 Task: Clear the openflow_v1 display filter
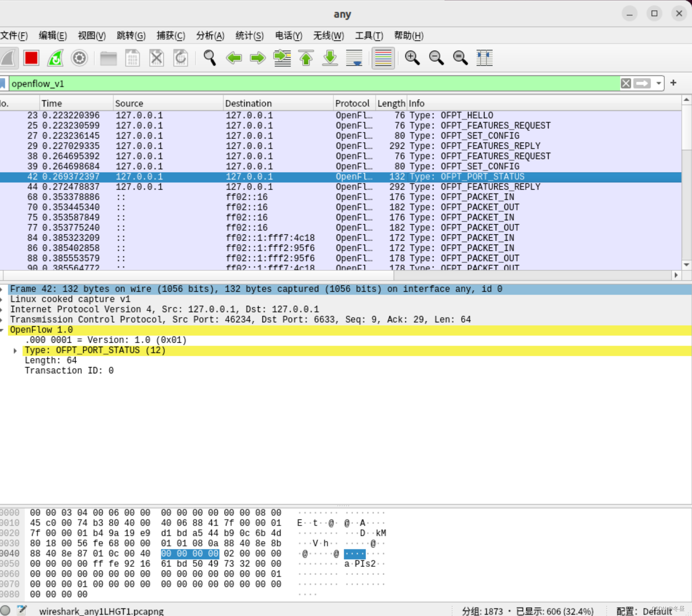626,84
